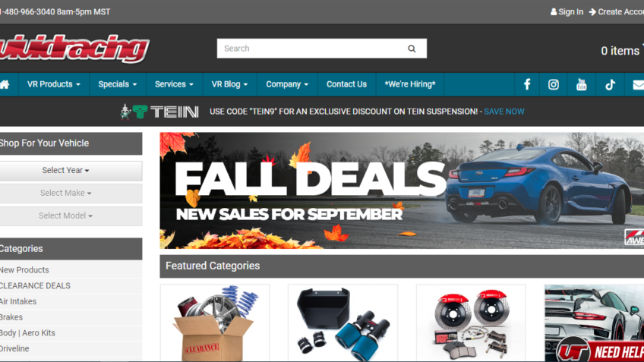Open the TikTok profile icon
The height and width of the screenshot is (362, 644).
610,84
